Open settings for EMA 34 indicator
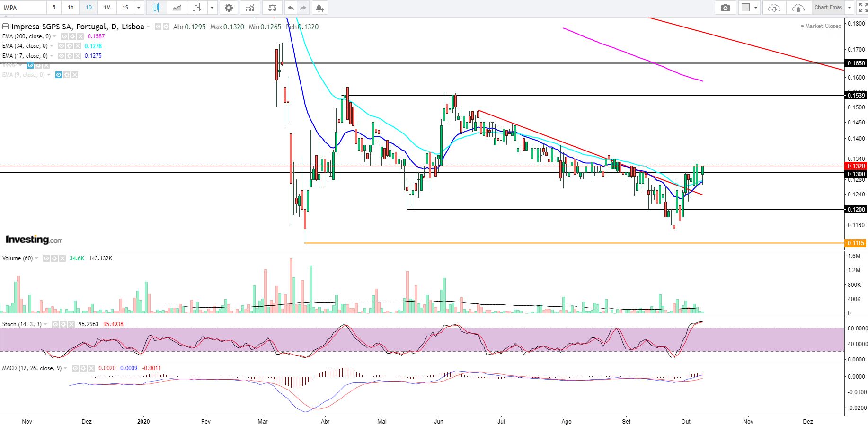 pyautogui.click(x=69, y=46)
